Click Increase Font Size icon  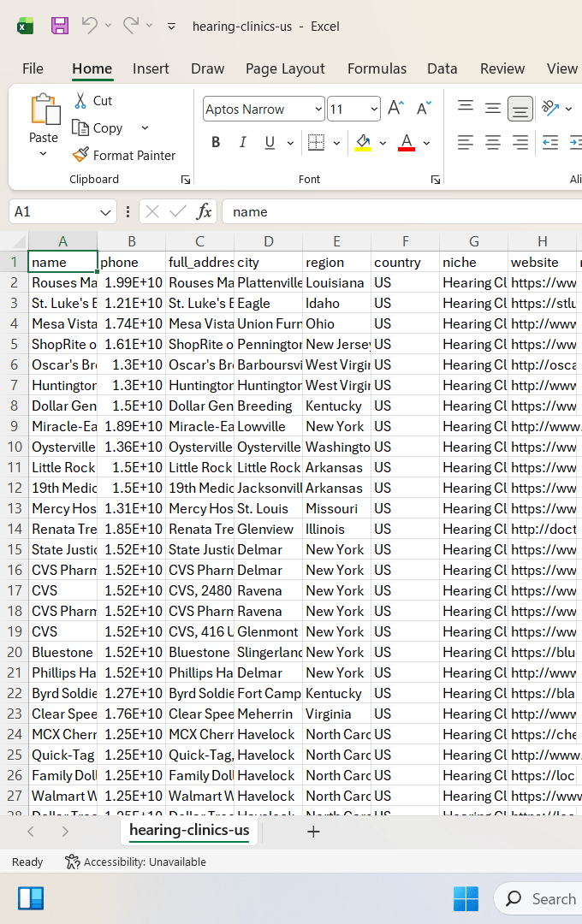[395, 109]
